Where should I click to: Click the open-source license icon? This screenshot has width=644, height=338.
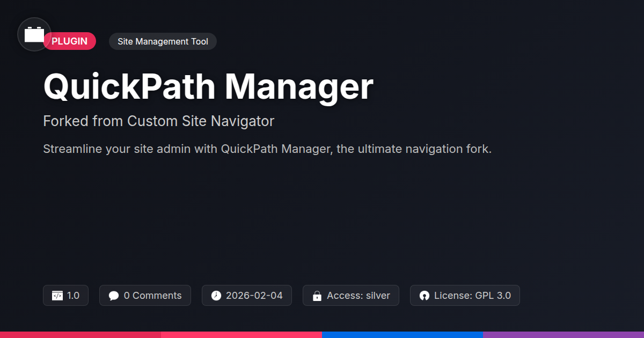pos(425,296)
